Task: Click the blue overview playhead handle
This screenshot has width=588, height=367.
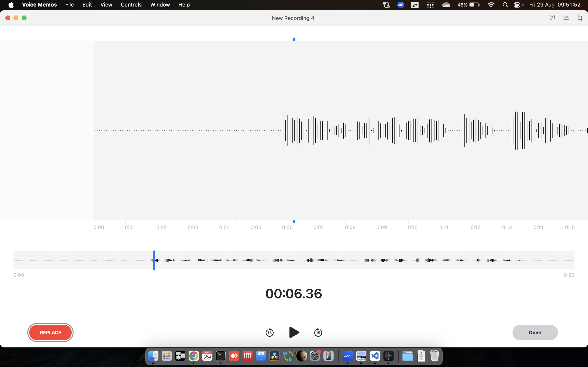Action: click(154, 260)
